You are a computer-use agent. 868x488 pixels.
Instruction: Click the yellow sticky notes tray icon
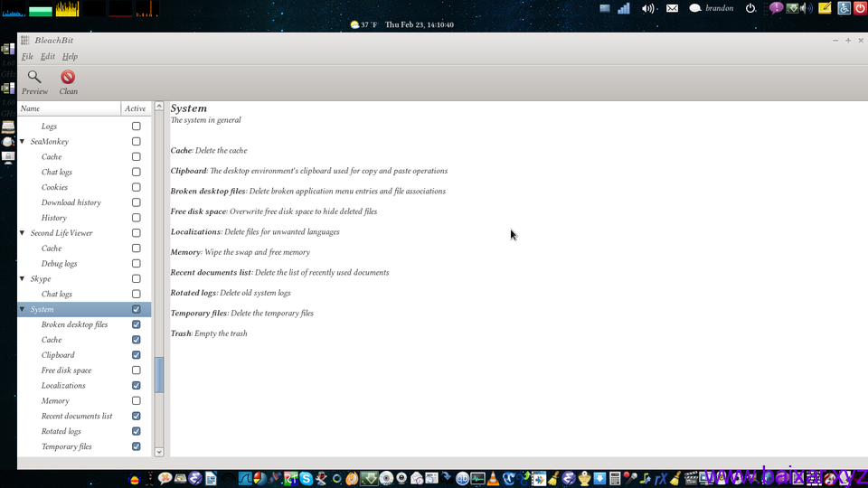[x=824, y=8]
